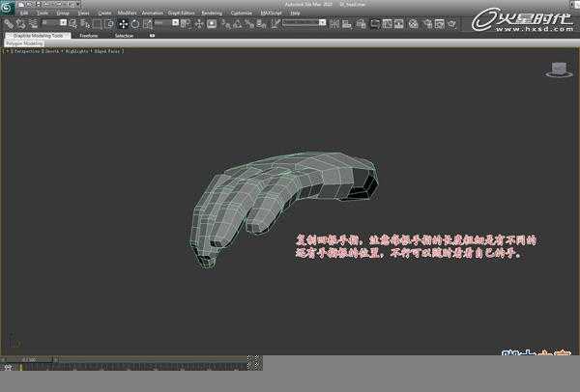Image resolution: width=580 pixels, height=392 pixels.
Task: Click the Select and Manipulate icon
Action: tap(199, 24)
